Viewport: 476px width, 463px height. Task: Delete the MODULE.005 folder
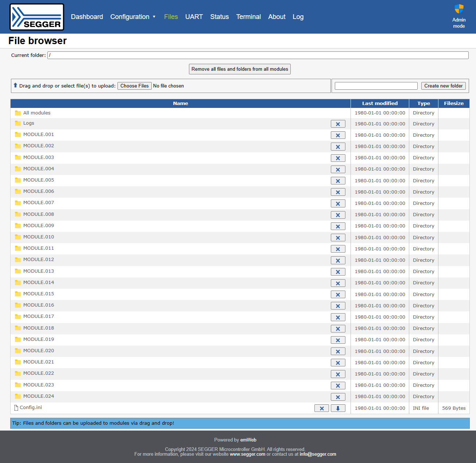point(338,181)
